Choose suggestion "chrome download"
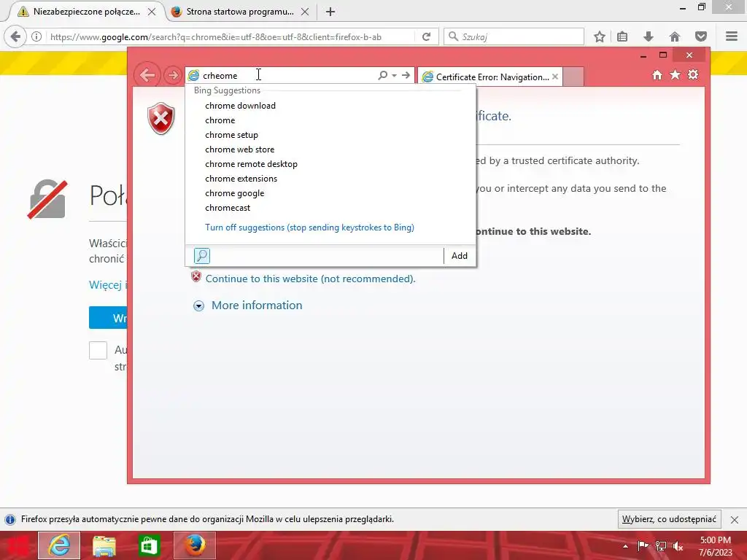This screenshot has width=747, height=560. click(x=240, y=106)
